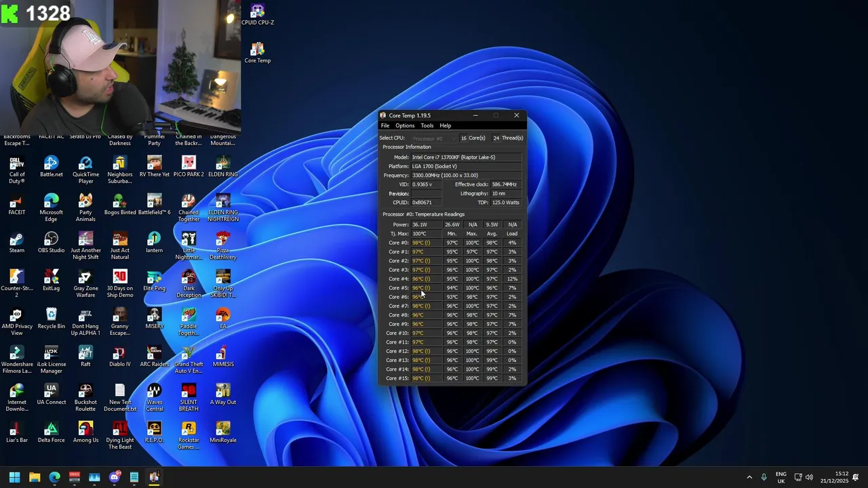Select Rockstar Games desktop icon

189,436
